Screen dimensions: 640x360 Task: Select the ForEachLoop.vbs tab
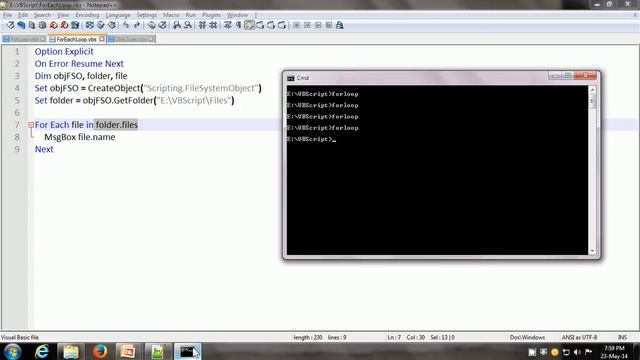[x=76, y=39]
